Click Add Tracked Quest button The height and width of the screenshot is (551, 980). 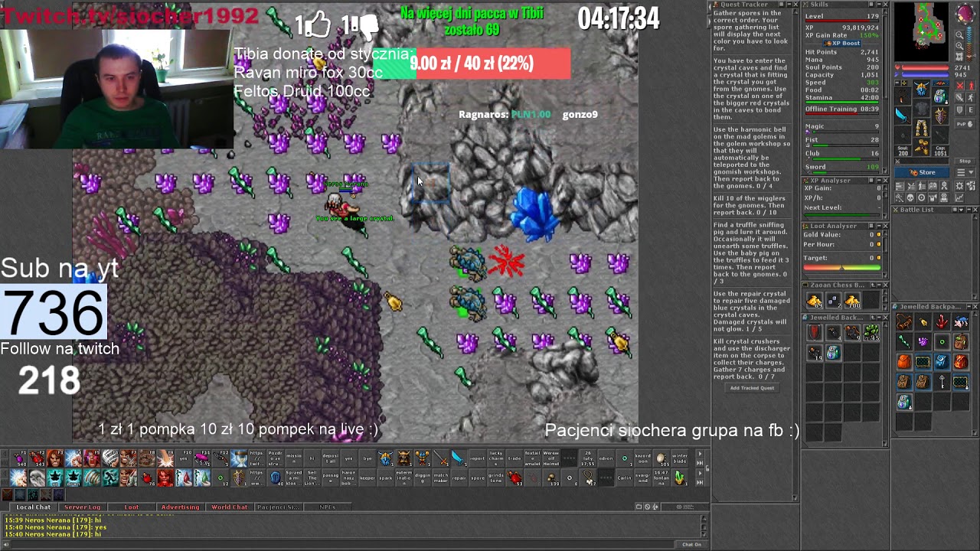click(x=752, y=388)
